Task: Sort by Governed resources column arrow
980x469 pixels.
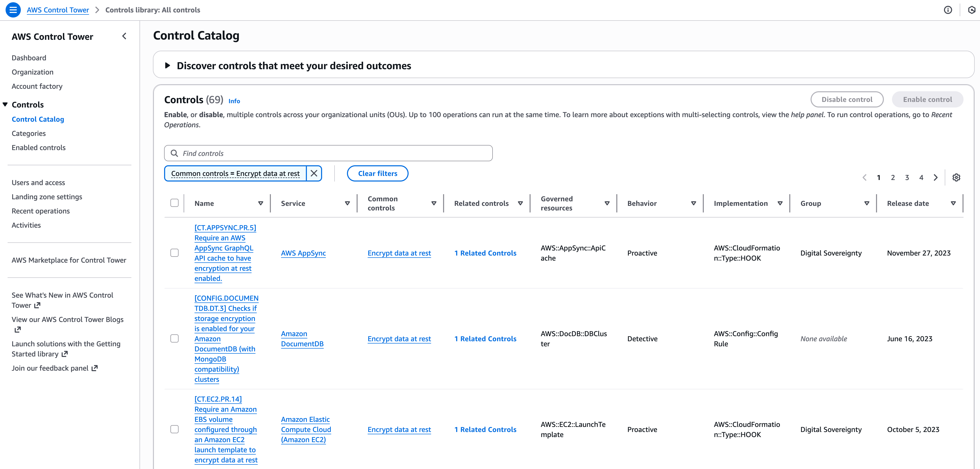Action: pyautogui.click(x=607, y=204)
